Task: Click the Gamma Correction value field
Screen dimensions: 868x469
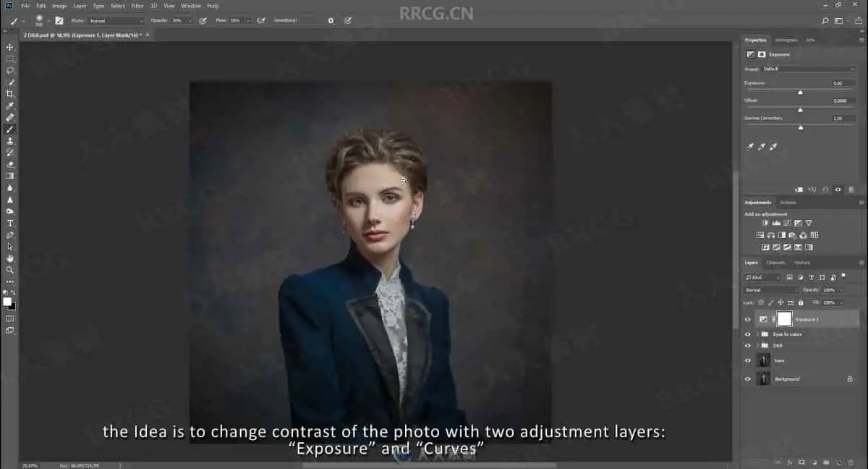Action: [843, 118]
